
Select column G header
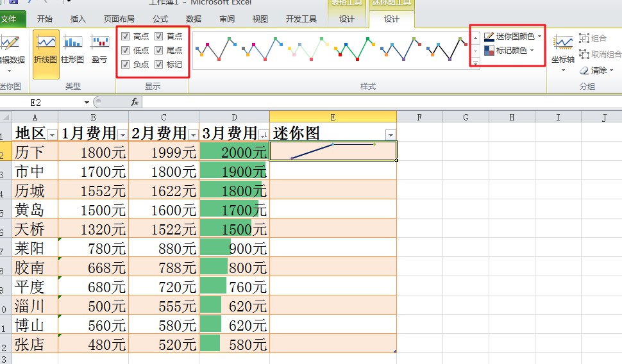pyautogui.click(x=466, y=117)
